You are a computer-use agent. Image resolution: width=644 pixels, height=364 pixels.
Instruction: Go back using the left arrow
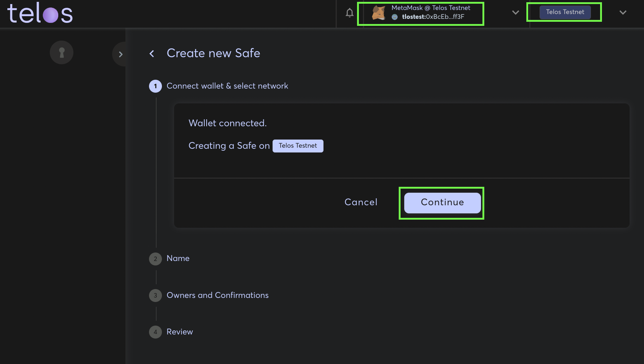click(x=152, y=54)
